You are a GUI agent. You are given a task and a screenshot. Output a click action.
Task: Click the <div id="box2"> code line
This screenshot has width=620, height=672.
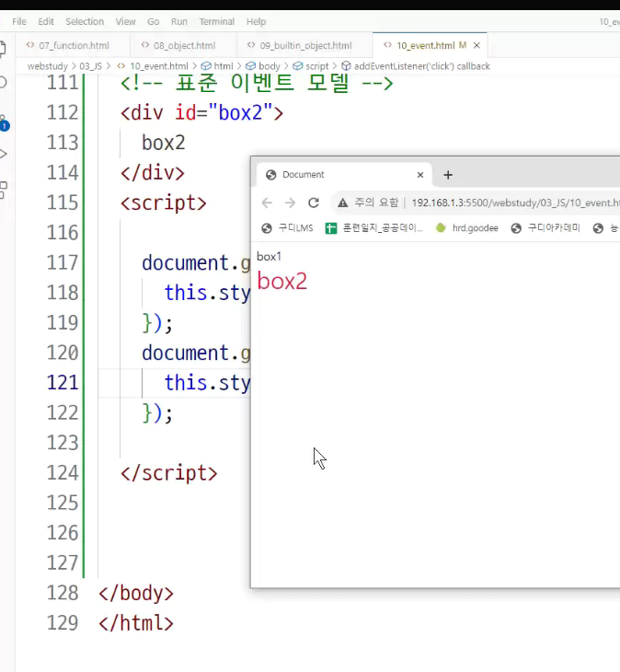201,112
